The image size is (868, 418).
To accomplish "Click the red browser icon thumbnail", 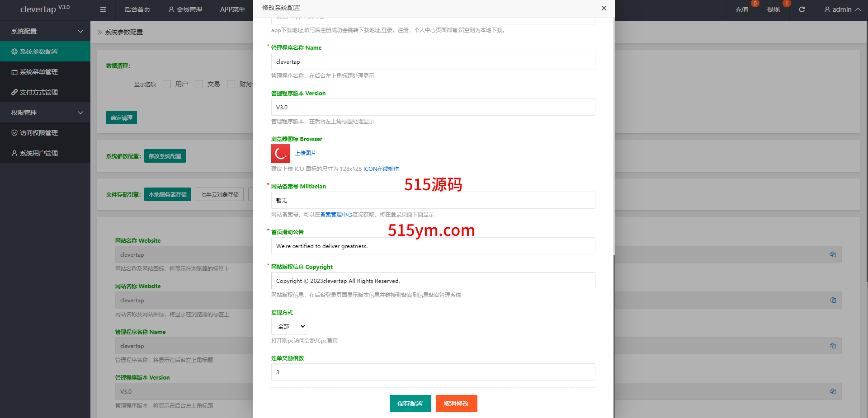I will tap(280, 154).
